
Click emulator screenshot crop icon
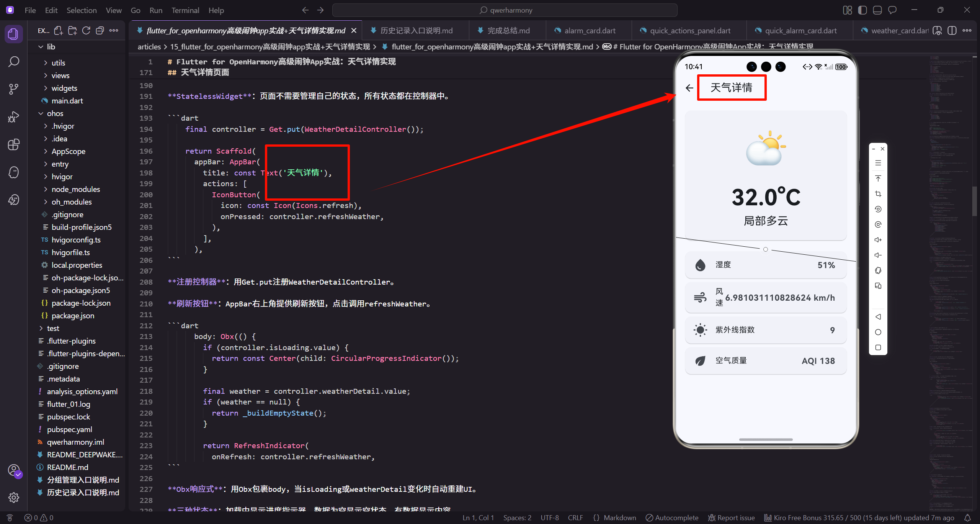coord(878,194)
